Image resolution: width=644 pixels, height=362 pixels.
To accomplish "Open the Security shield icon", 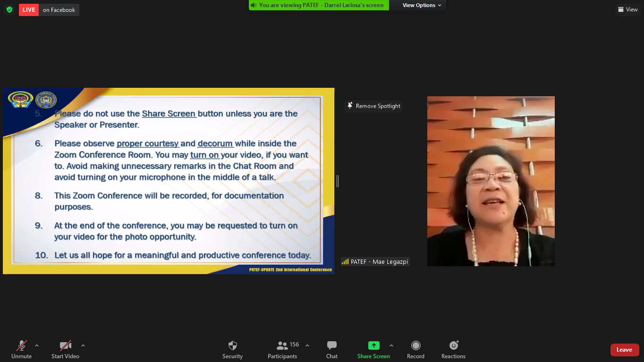I will pyautogui.click(x=232, y=345).
